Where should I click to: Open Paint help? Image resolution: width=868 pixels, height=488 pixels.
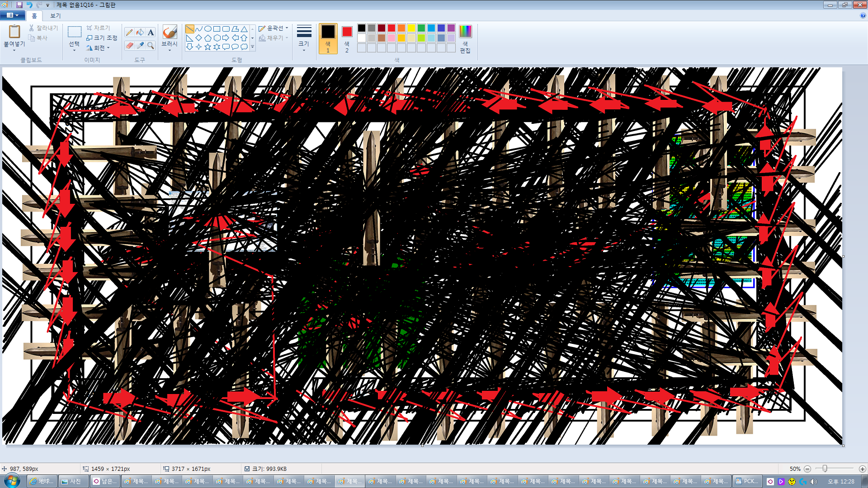[863, 15]
